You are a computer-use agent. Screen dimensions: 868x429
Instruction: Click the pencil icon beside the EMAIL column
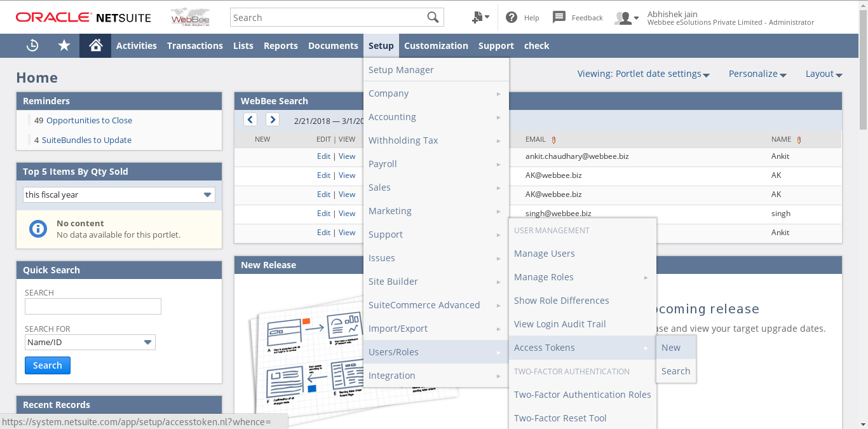[x=553, y=140]
